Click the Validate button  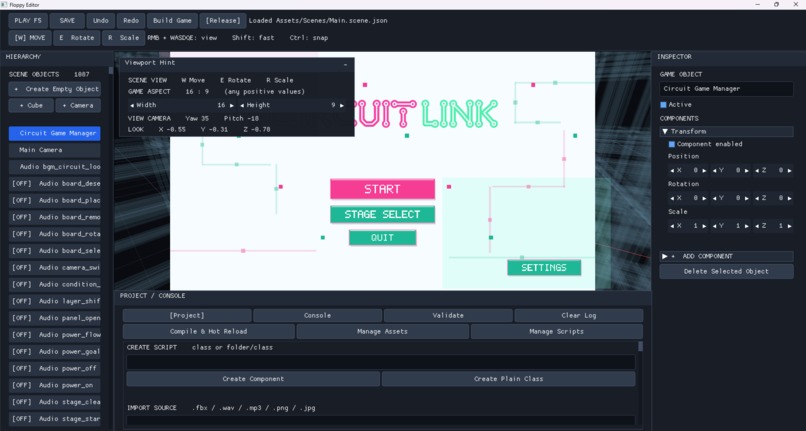tap(448, 315)
